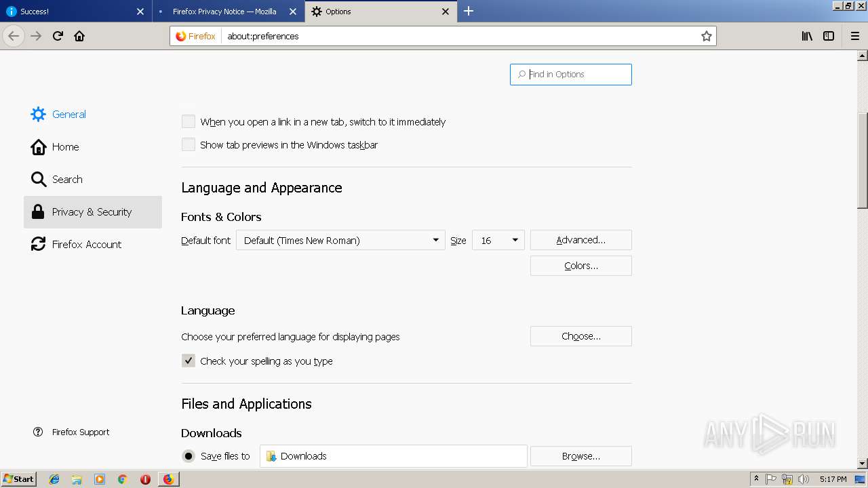Viewport: 868px width, 488px height.
Task: Open the Firefox Support link
Action: [x=81, y=432]
